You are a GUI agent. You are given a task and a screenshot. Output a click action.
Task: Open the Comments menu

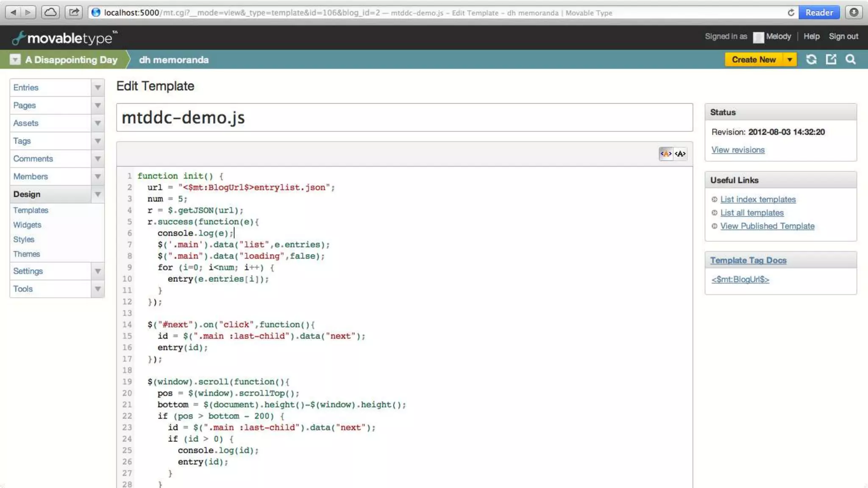pos(50,158)
